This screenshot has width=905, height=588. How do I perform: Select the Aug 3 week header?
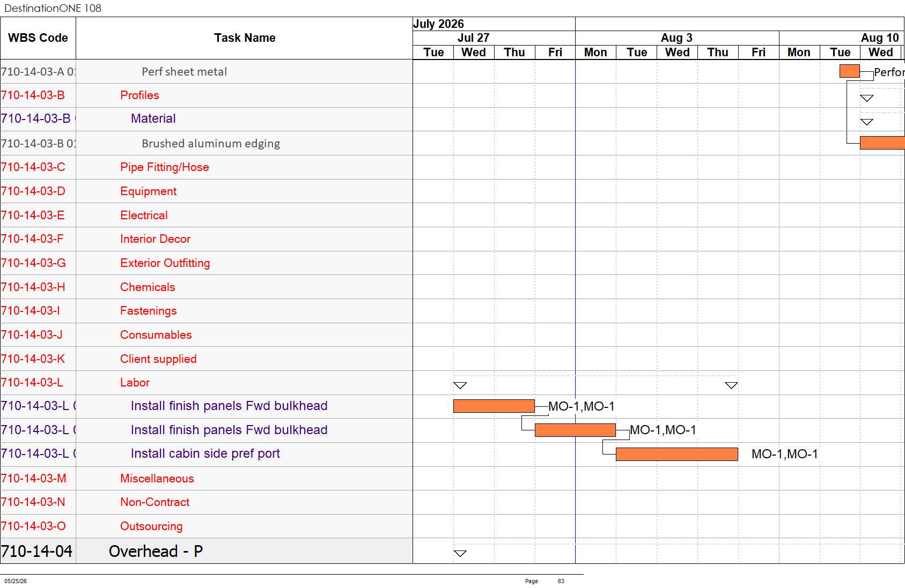point(677,38)
